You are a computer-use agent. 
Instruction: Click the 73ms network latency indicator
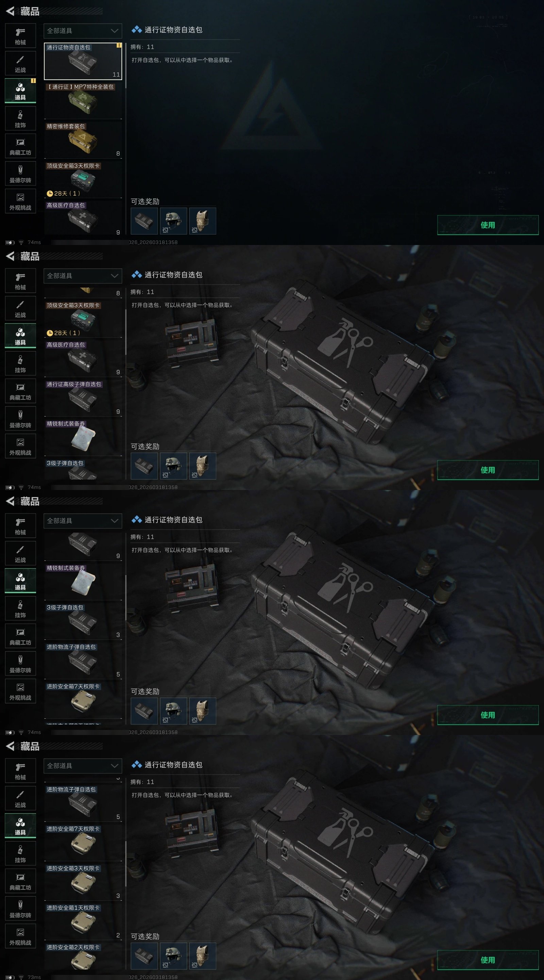[34, 977]
